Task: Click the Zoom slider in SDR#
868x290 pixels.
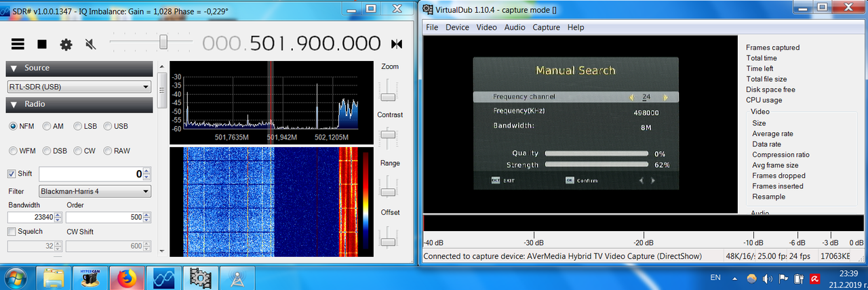Action: 389,89
